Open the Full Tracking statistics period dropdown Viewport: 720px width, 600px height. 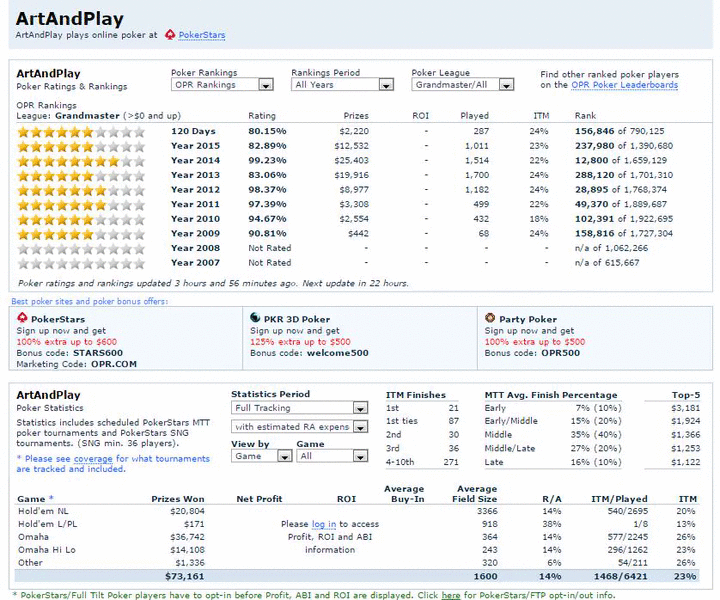click(299, 408)
